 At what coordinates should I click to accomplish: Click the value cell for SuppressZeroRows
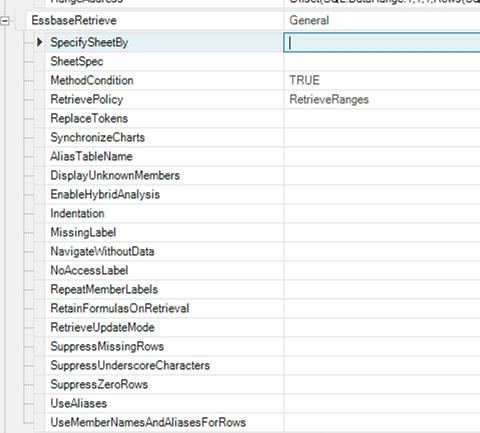coord(382,384)
